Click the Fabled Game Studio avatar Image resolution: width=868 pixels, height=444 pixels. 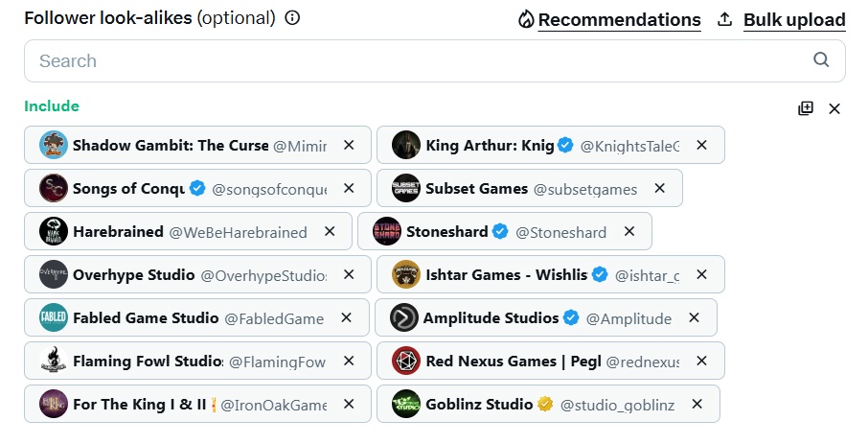pyautogui.click(x=54, y=317)
